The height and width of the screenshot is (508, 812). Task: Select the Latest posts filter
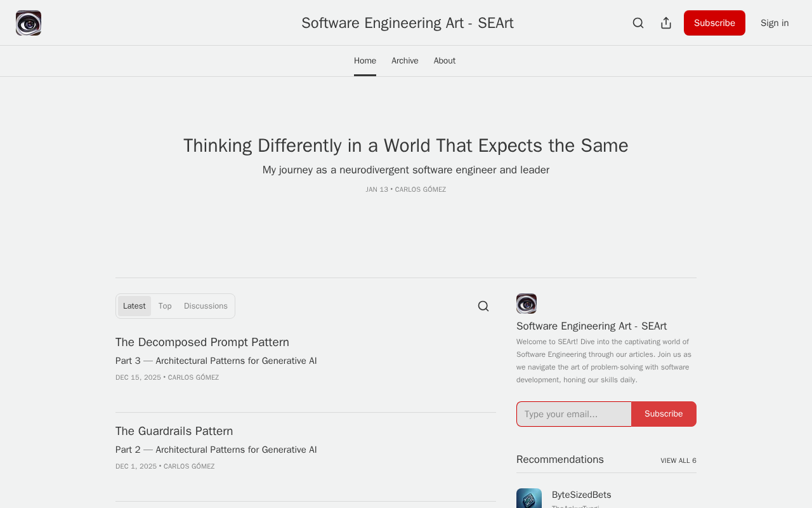point(134,306)
